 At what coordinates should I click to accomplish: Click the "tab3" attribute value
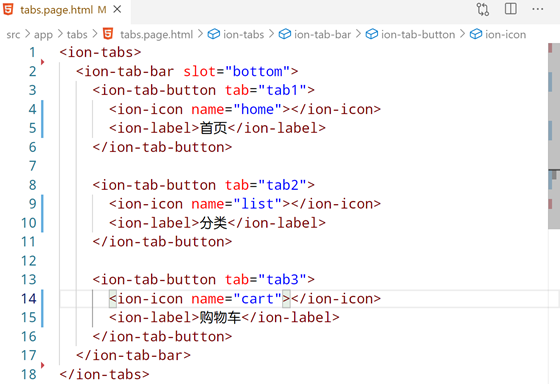pyautogui.click(x=282, y=280)
